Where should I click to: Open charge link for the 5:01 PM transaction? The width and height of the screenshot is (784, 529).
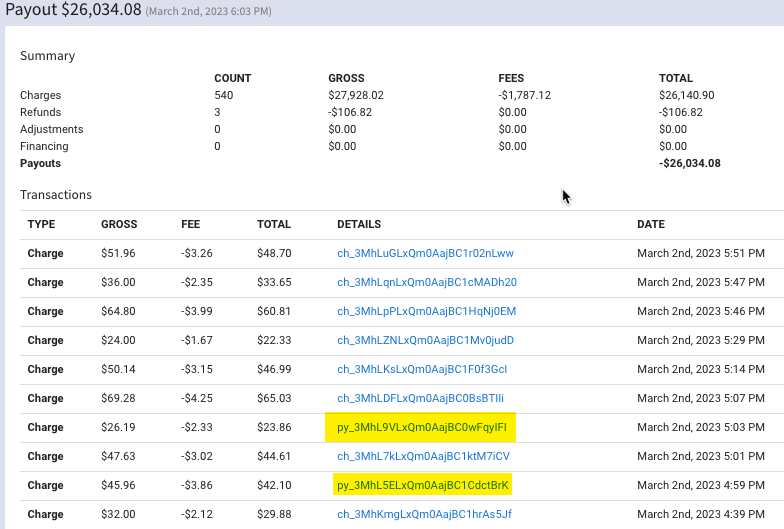(x=423, y=457)
